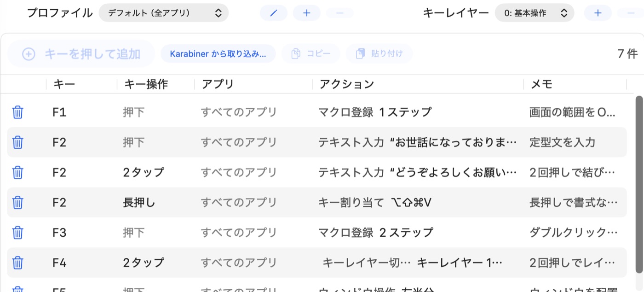Click the 2タップ cell in F2 row
Screen dimensions: 644x292
click(x=144, y=172)
